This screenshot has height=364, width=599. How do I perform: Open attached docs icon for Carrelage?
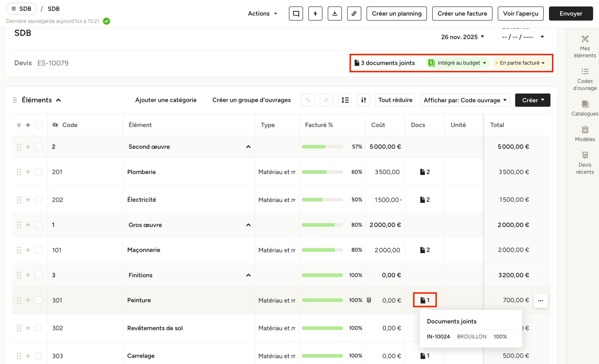(425, 356)
